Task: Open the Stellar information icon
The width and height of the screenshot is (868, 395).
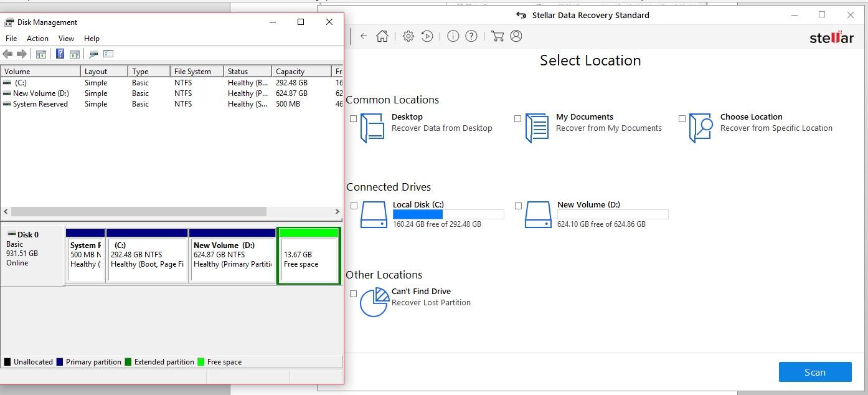Action: point(453,36)
